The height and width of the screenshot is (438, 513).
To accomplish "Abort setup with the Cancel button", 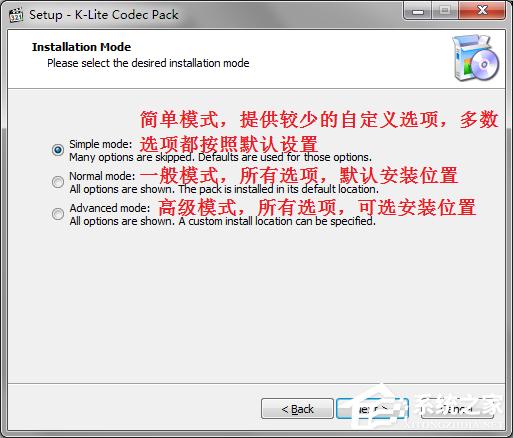I will coord(457,409).
